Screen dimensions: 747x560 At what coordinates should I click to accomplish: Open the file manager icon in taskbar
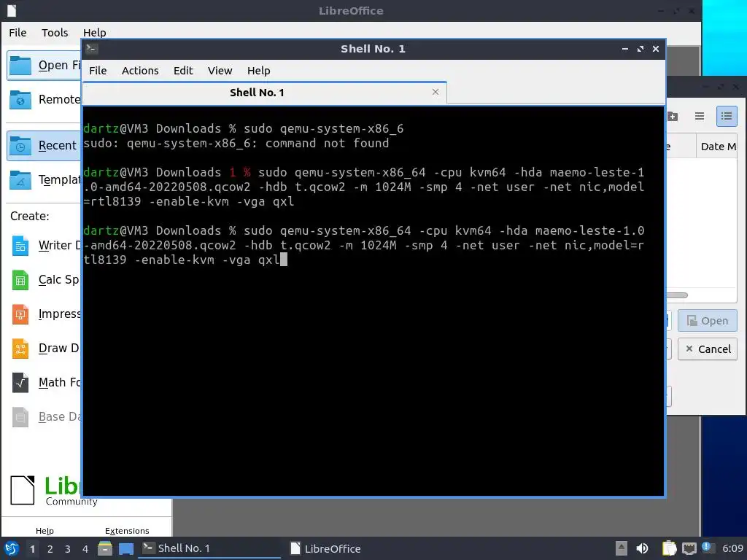pyautogui.click(x=105, y=548)
